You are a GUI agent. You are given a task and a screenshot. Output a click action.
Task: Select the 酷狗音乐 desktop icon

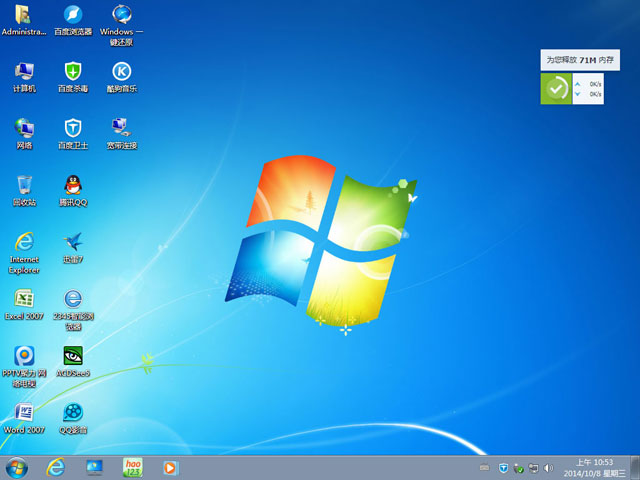[122, 77]
